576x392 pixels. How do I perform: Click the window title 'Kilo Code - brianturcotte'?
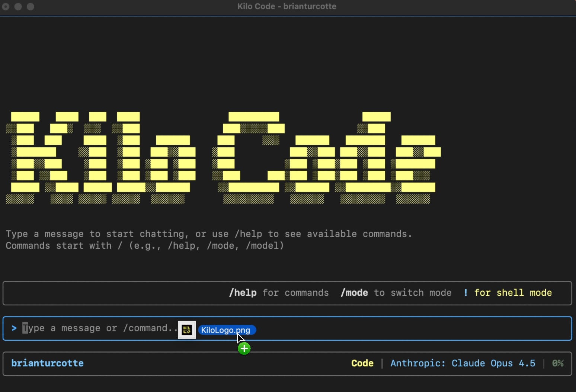[287, 6]
